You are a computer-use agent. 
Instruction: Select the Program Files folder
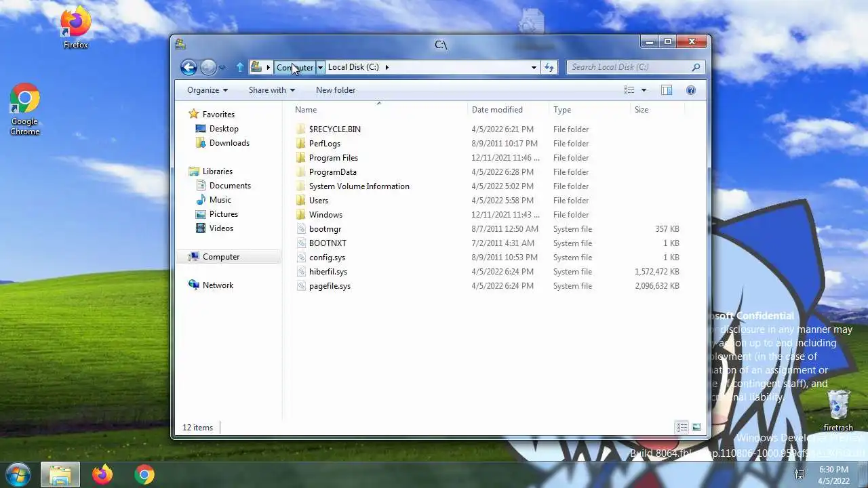333,158
